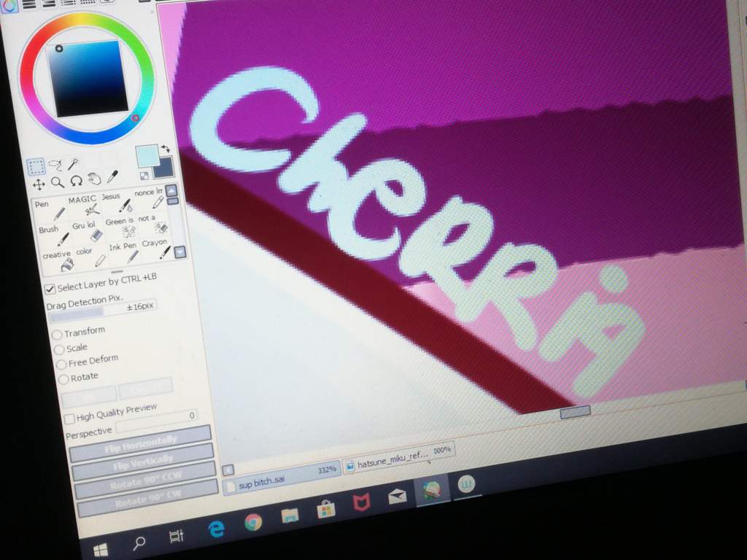747x560 pixels.
Task: Click the canvas tab bar left scroll arrow
Action: coord(228,470)
